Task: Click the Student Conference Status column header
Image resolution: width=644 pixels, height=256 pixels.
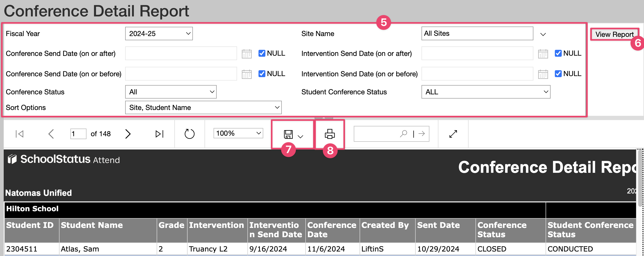Action: coord(591,230)
